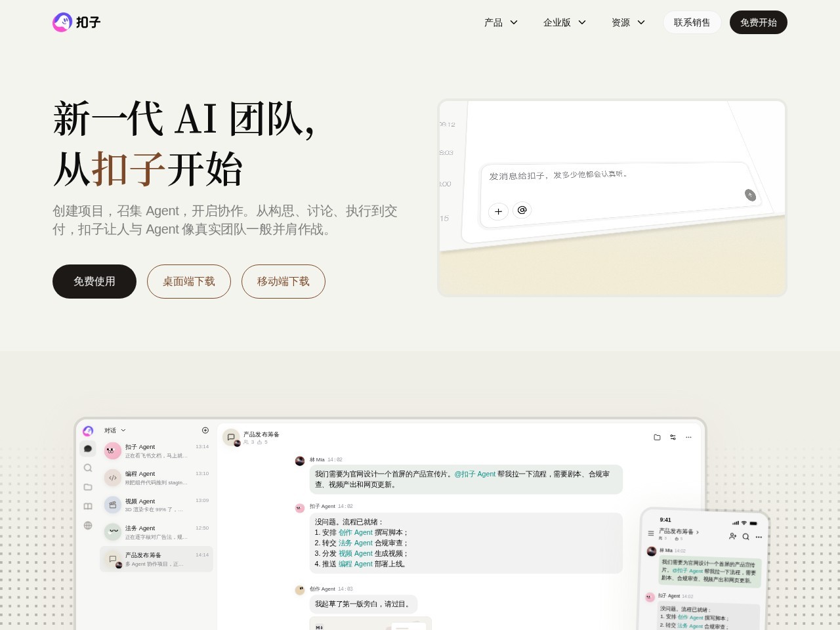The height and width of the screenshot is (630, 840).
Task: Click the 扣子 logo in the header
Action: [x=77, y=22]
